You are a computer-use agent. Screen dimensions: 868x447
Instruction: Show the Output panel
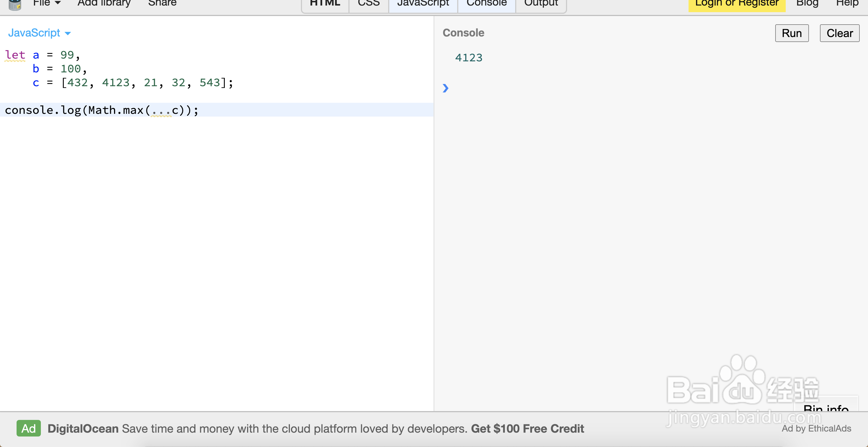click(x=541, y=4)
